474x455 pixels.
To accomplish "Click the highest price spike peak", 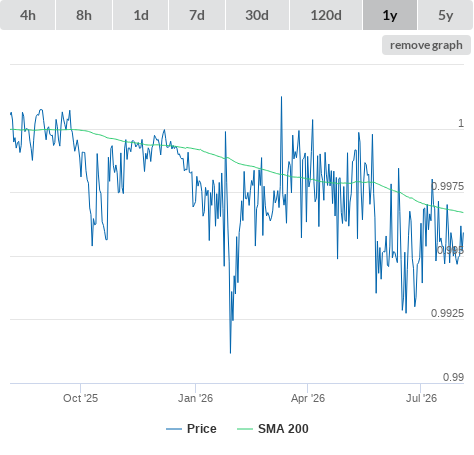I will tap(281, 97).
